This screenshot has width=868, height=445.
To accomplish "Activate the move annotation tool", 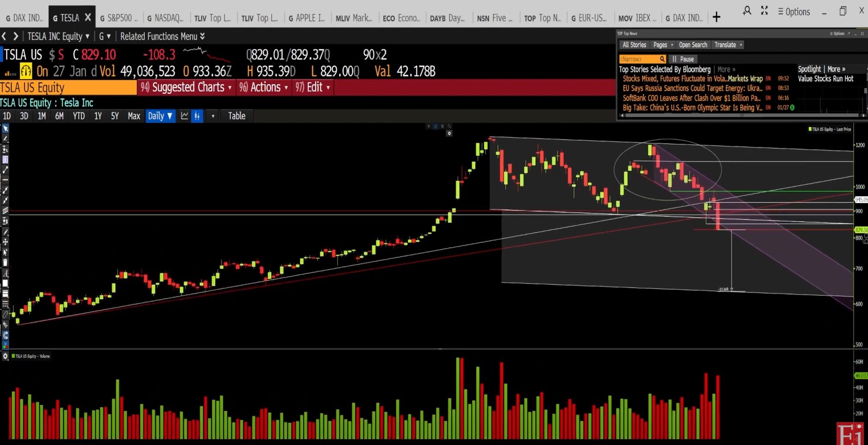I will 5,242.
